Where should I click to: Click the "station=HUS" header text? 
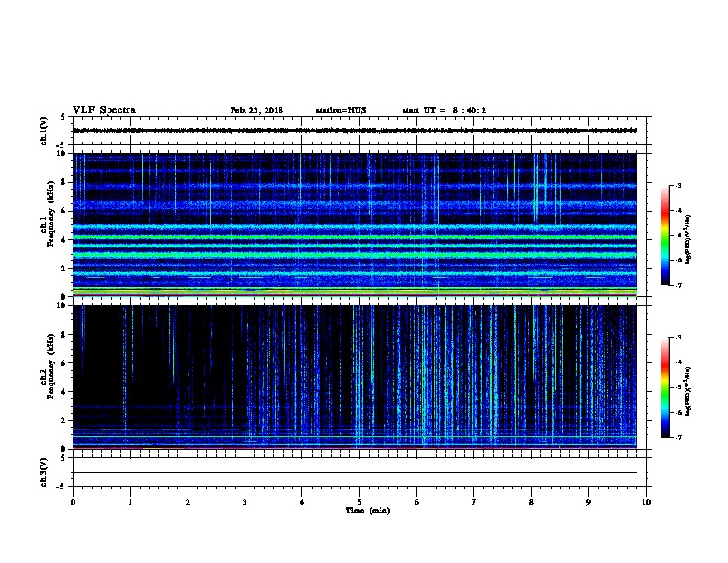(x=341, y=110)
